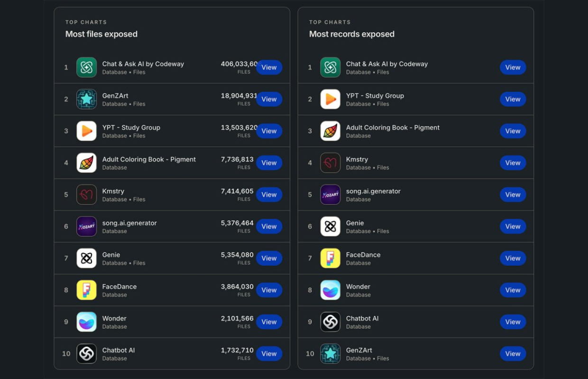
Task: Click the Kmstry heart icon
Action: pos(87,194)
